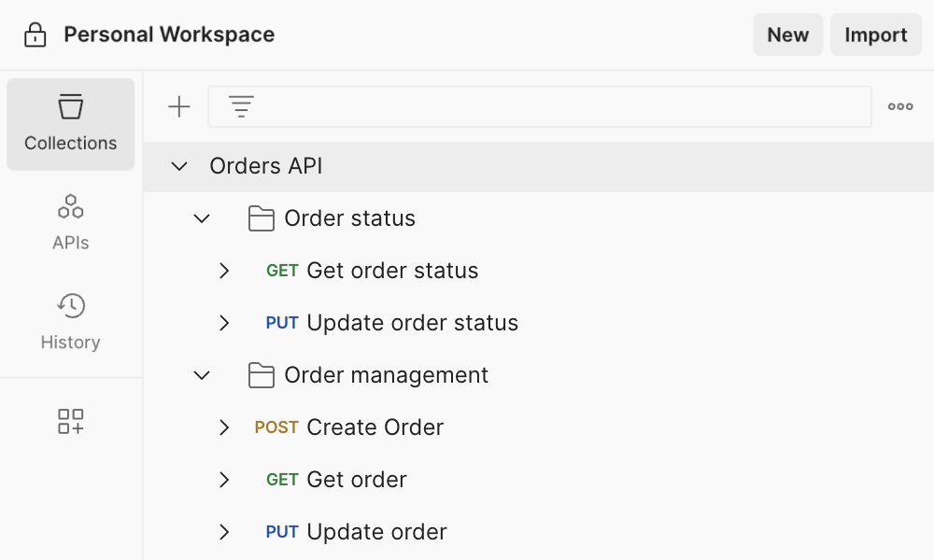
Task: Click the plus icon to create collection
Action: point(178,107)
